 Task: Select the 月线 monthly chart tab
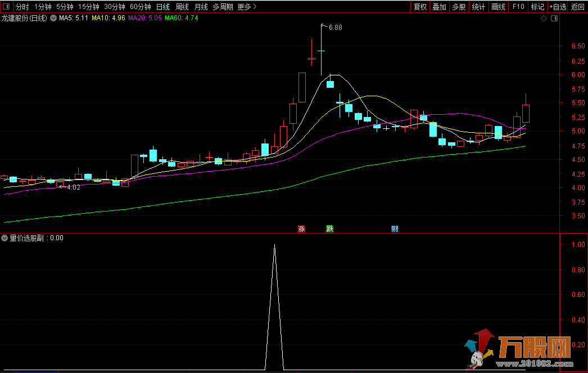[x=201, y=7]
